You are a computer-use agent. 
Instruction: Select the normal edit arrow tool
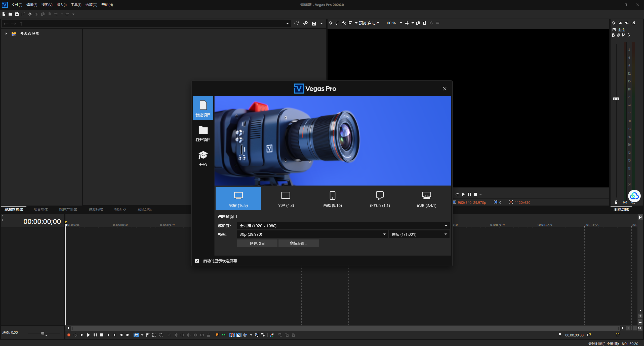point(136,335)
